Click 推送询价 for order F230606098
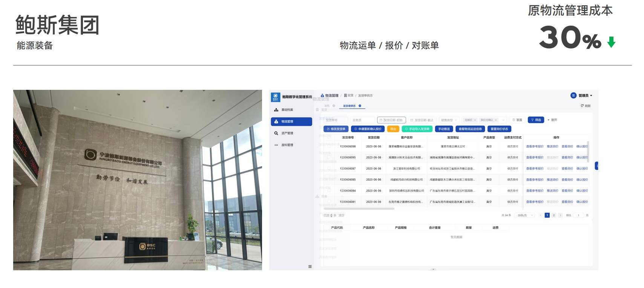 tap(552, 146)
